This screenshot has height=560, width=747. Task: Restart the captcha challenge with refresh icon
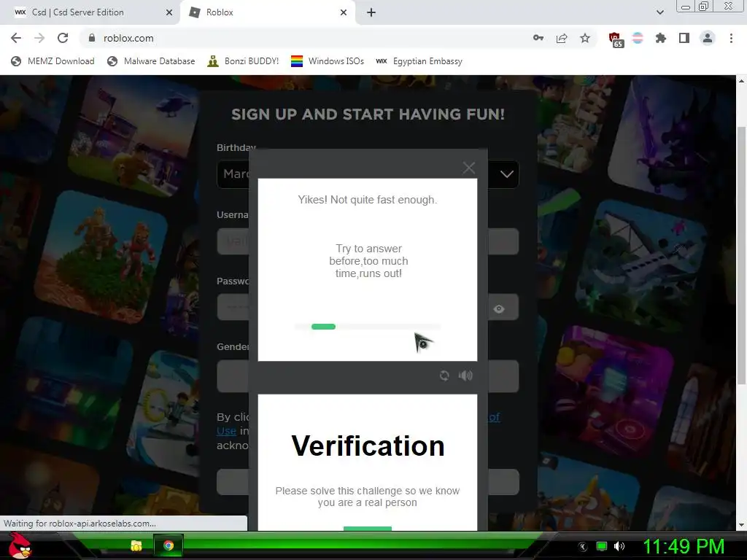coord(444,376)
